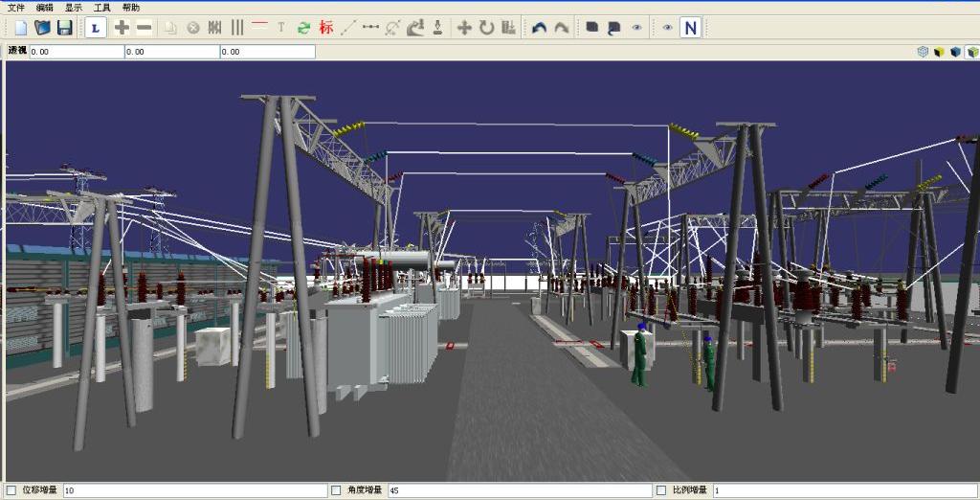This screenshot has width=980, height=500.
Task: Tick the 比例增量 checkbox
Action: pos(661,490)
